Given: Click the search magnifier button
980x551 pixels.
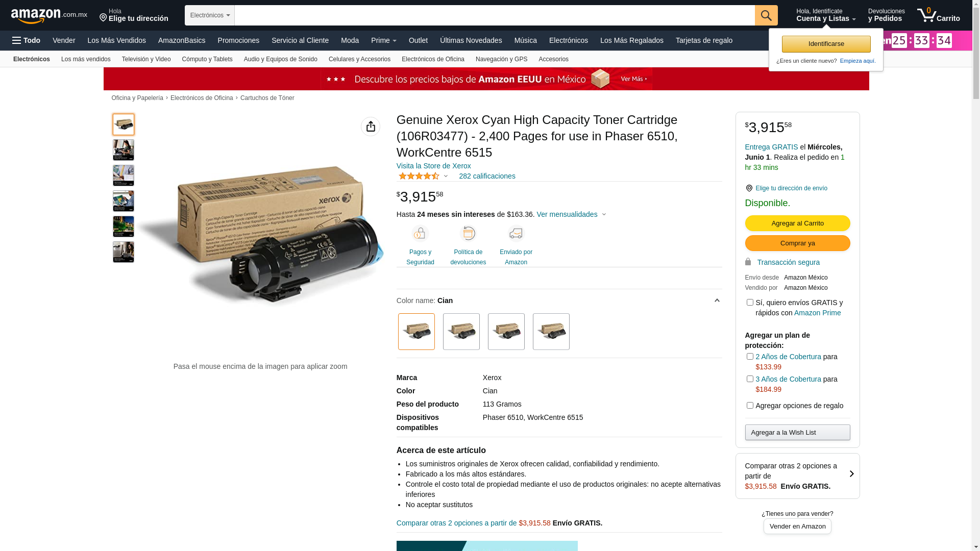Looking at the screenshot, I should coord(766,15).
